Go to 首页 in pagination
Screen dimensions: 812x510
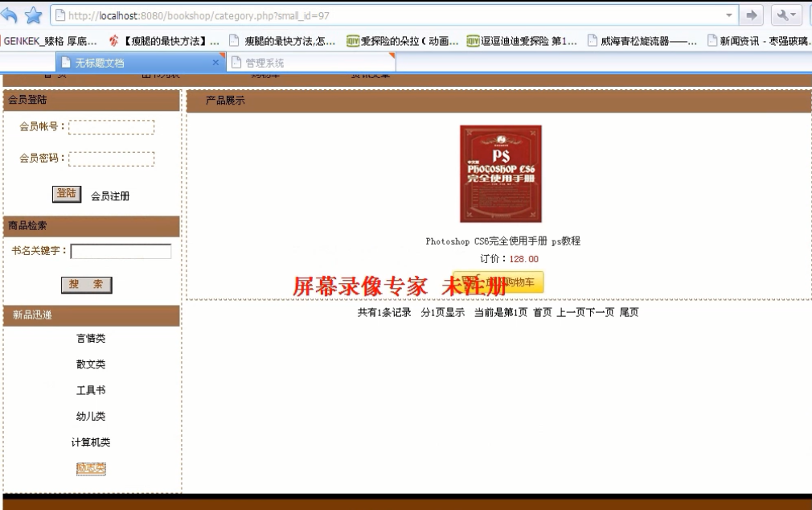tap(543, 312)
